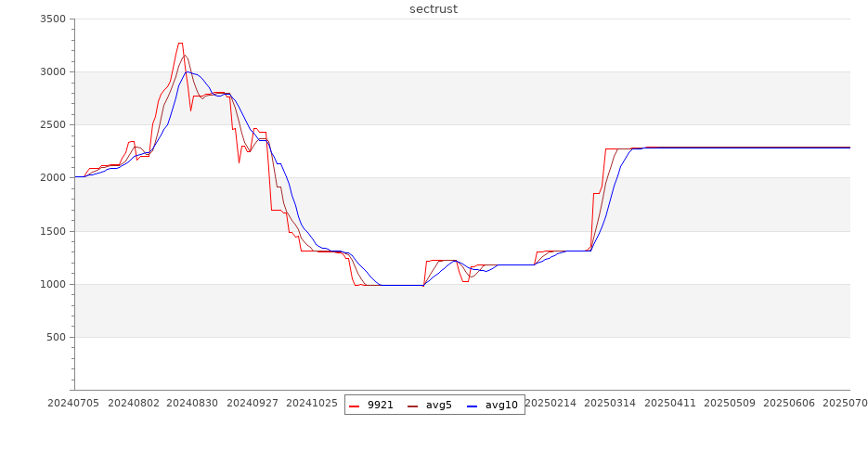
Task: Click the blue avg10 legend marker
Action: click(472, 406)
